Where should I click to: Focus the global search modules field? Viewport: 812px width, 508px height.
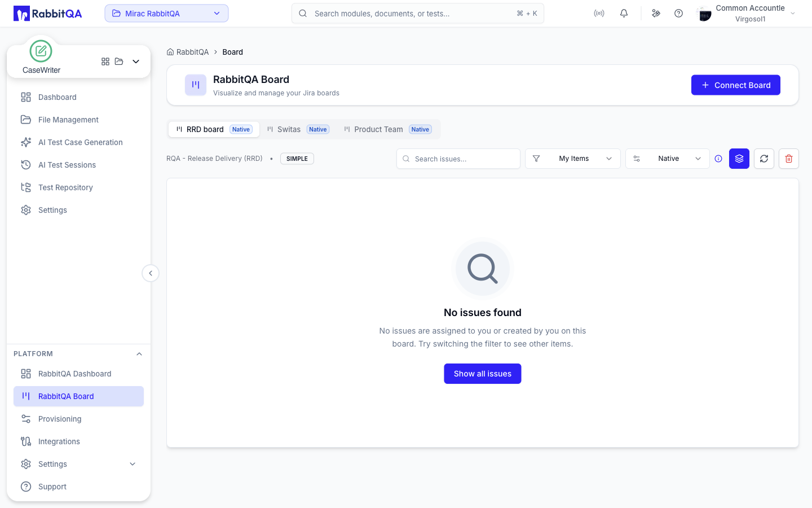coord(418,14)
